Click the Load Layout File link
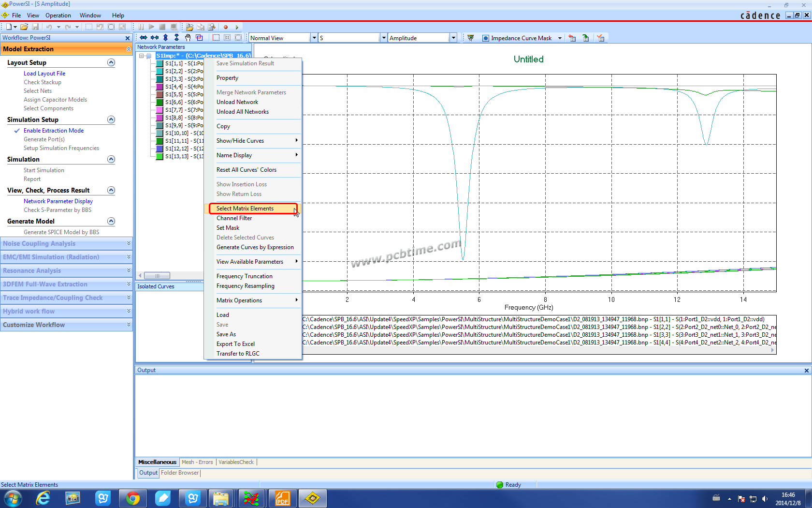 [44, 74]
